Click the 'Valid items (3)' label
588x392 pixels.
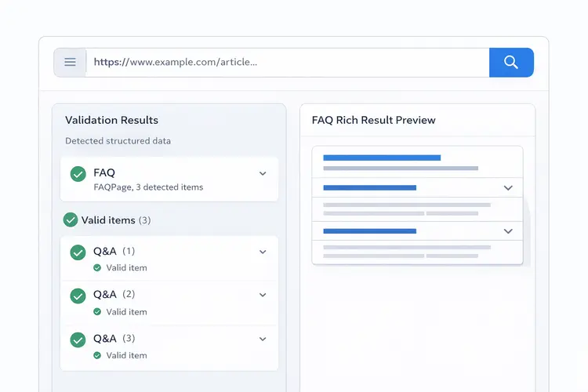[x=116, y=220]
